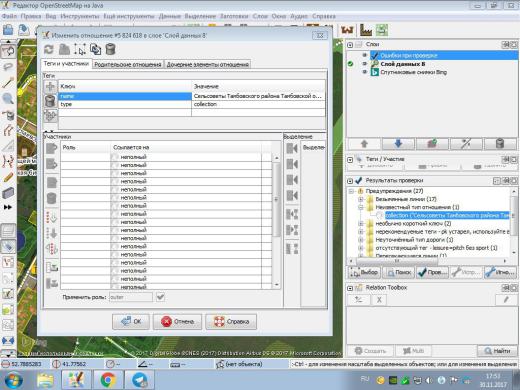Click the Найти button in Relation Toolbox

tap(497, 351)
